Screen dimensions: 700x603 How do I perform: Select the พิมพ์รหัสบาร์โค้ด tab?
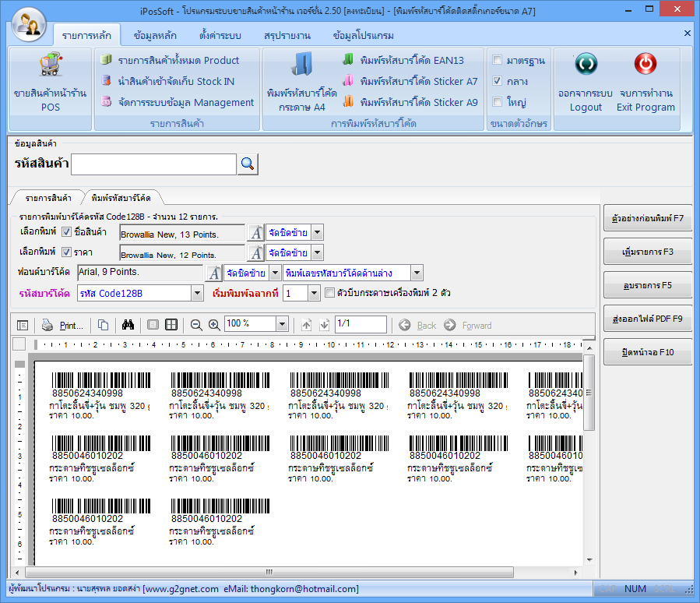pyautogui.click(x=121, y=198)
